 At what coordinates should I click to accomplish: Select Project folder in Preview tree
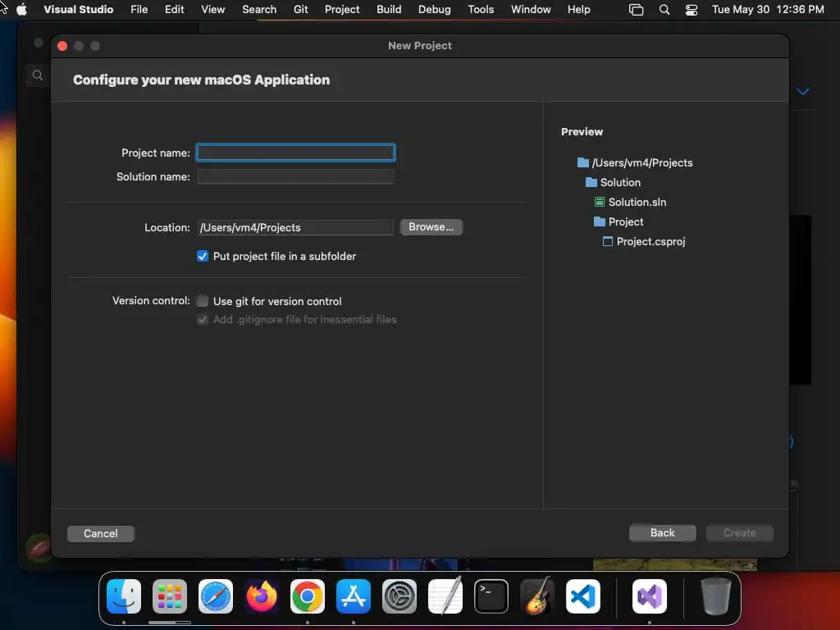(x=619, y=221)
